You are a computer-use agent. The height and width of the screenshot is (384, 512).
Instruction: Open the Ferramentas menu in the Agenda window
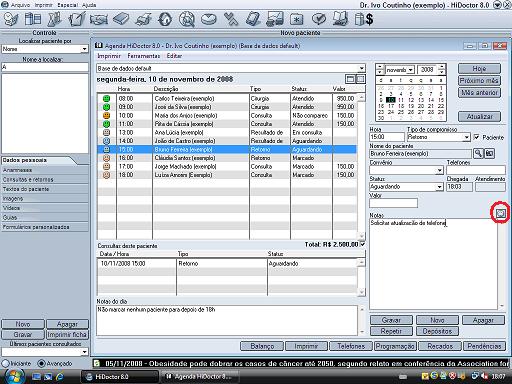point(144,56)
